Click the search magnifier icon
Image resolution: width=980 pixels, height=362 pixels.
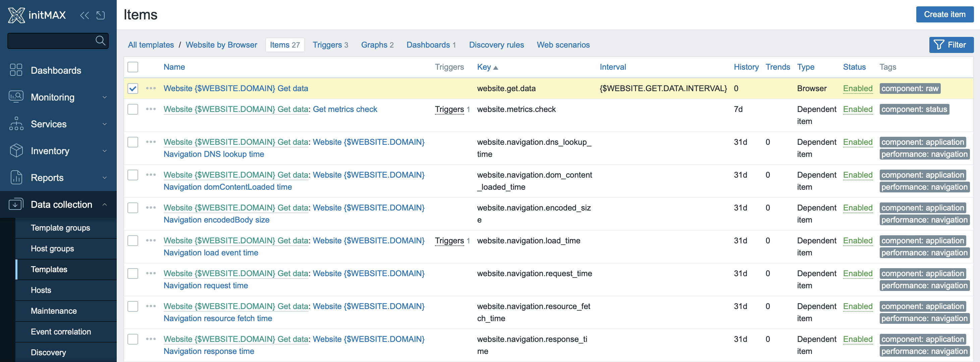pos(100,40)
